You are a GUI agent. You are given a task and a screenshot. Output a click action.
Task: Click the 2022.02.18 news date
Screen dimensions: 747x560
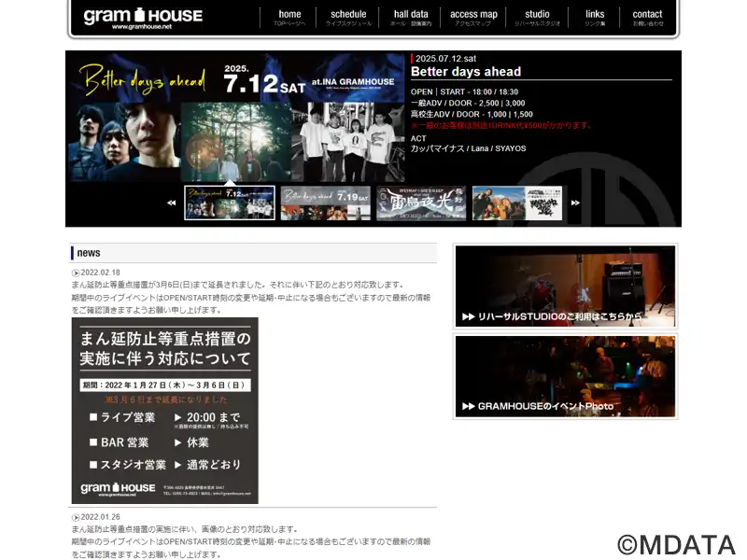coord(100,273)
